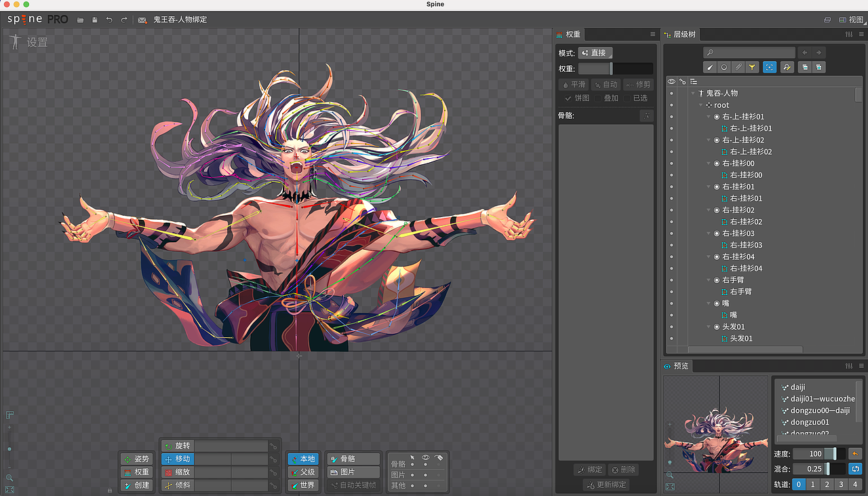Click the attachment paperclip filter icon
This screenshot has height=496, width=868.
738,67
